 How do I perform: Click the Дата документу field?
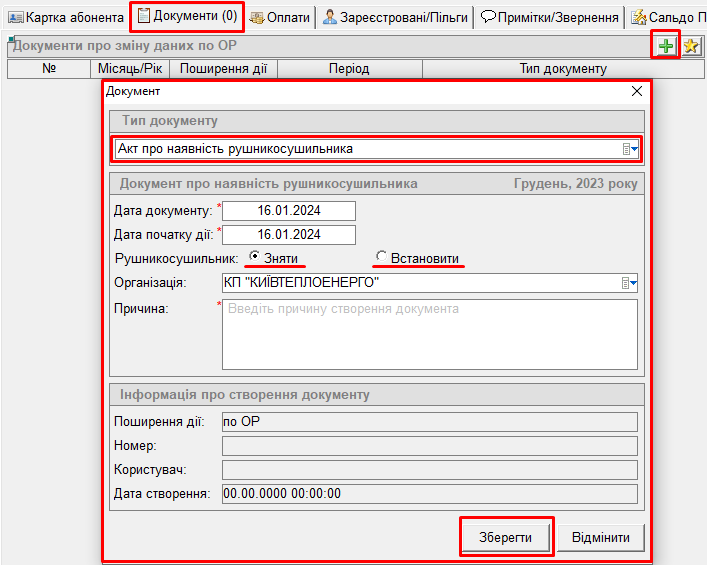click(288, 210)
